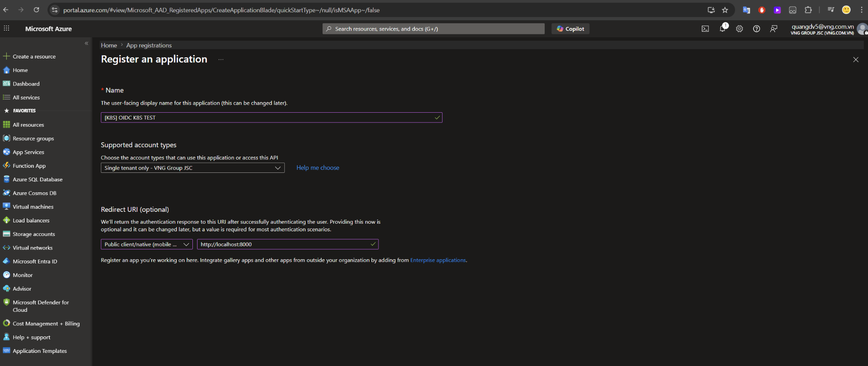Open Azure SQL Database icon

coord(6,179)
